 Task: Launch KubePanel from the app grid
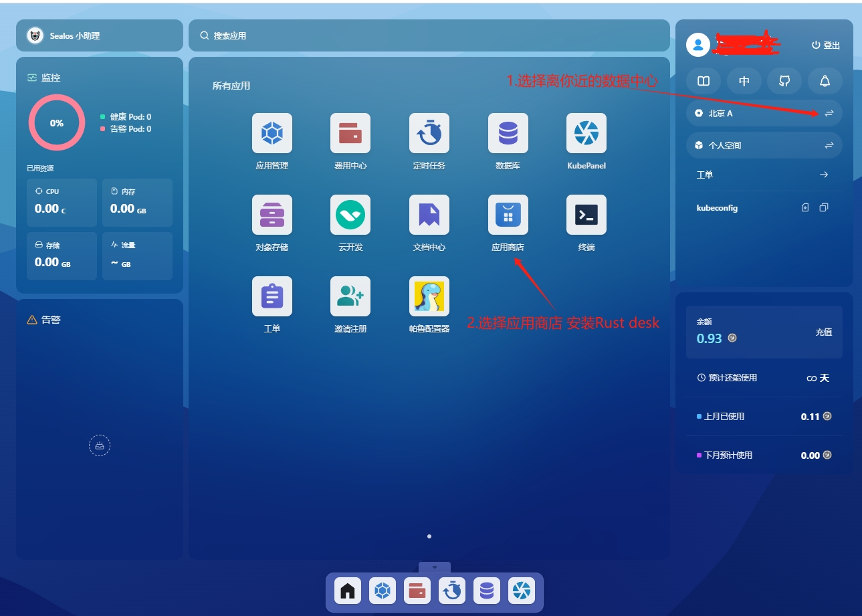coord(586,133)
